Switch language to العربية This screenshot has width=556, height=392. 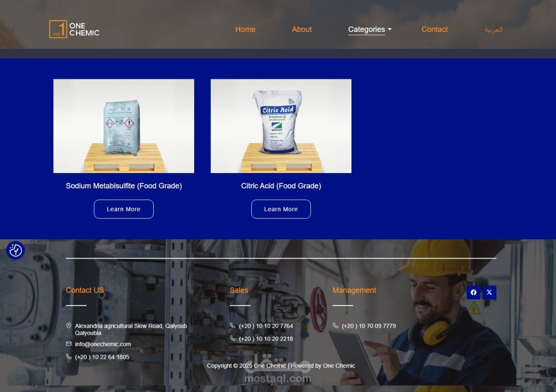click(493, 29)
